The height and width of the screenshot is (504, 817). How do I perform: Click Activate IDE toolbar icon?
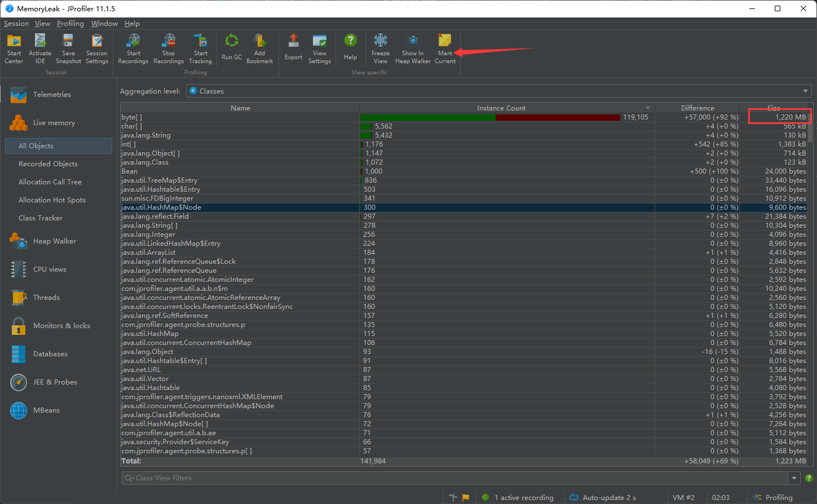click(40, 48)
